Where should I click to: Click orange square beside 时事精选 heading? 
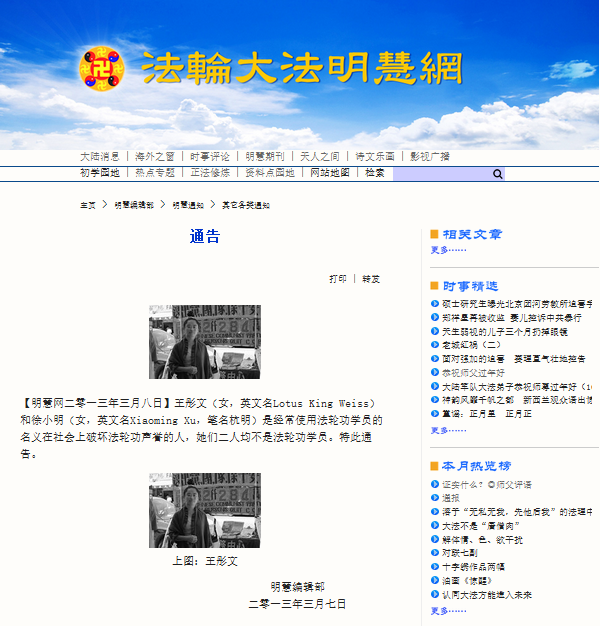click(435, 286)
